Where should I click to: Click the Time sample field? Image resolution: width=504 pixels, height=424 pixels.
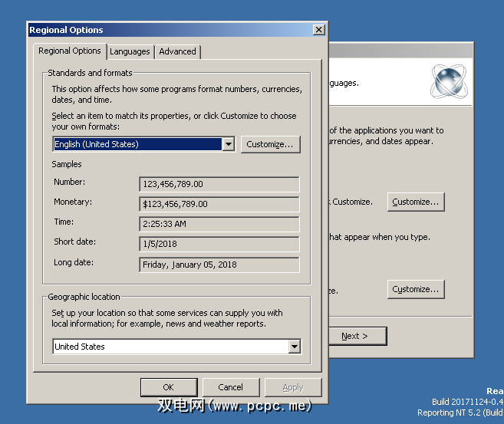(x=219, y=224)
